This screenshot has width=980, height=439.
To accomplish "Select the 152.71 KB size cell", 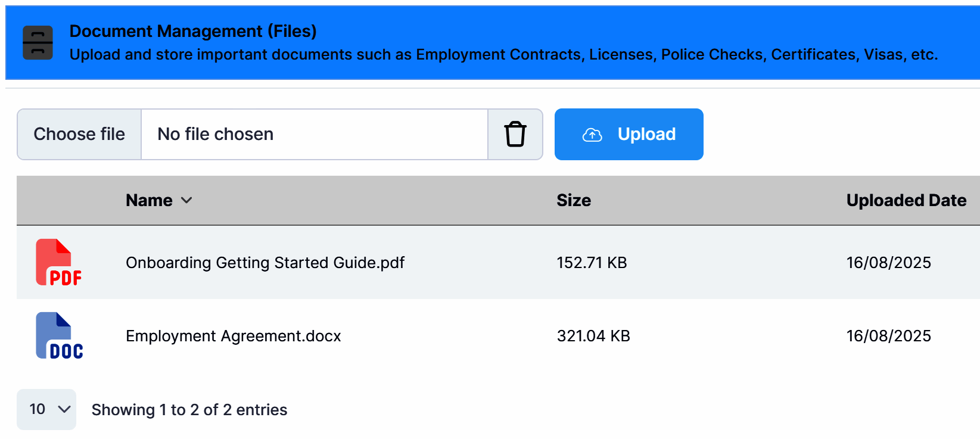I will 591,263.
